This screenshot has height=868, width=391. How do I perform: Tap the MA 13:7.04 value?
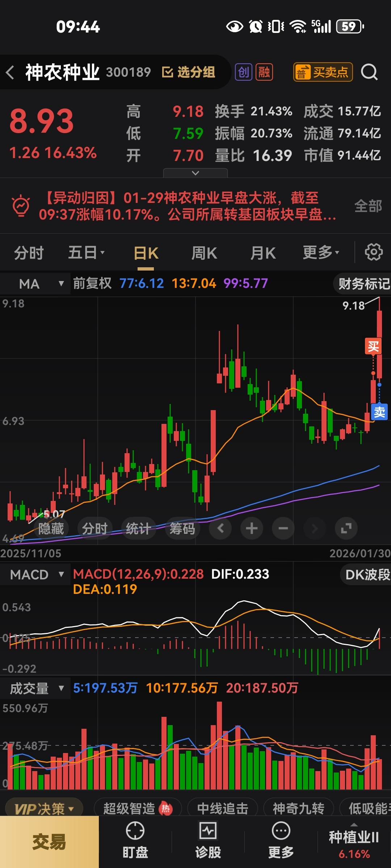(194, 283)
